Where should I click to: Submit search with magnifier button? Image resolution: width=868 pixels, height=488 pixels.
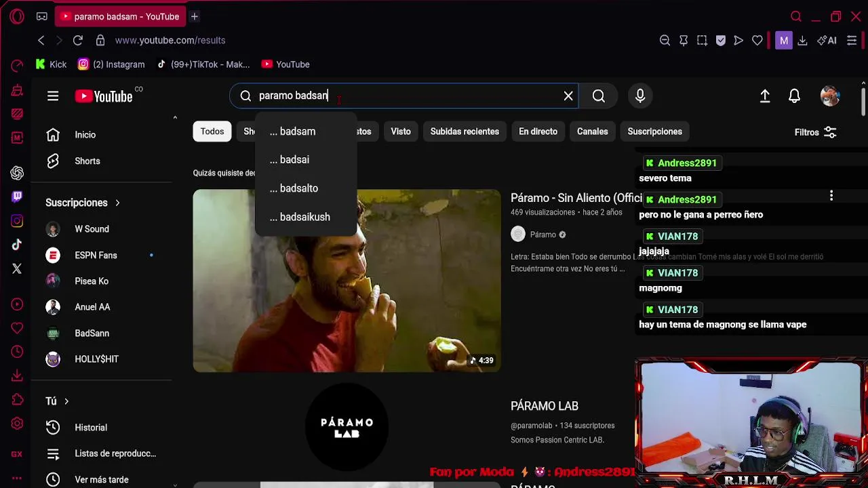(x=599, y=96)
